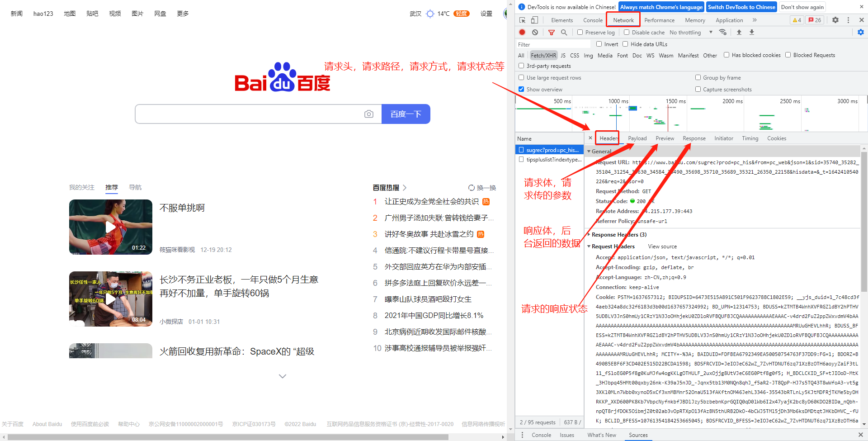Click Don't show again button
This screenshot has width=868, height=441.
(802, 7)
